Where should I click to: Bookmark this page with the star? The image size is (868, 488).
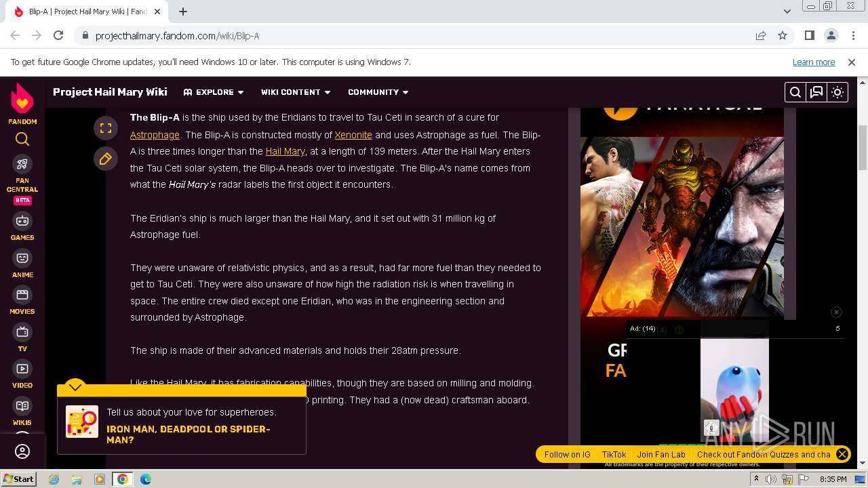pyautogui.click(x=783, y=35)
